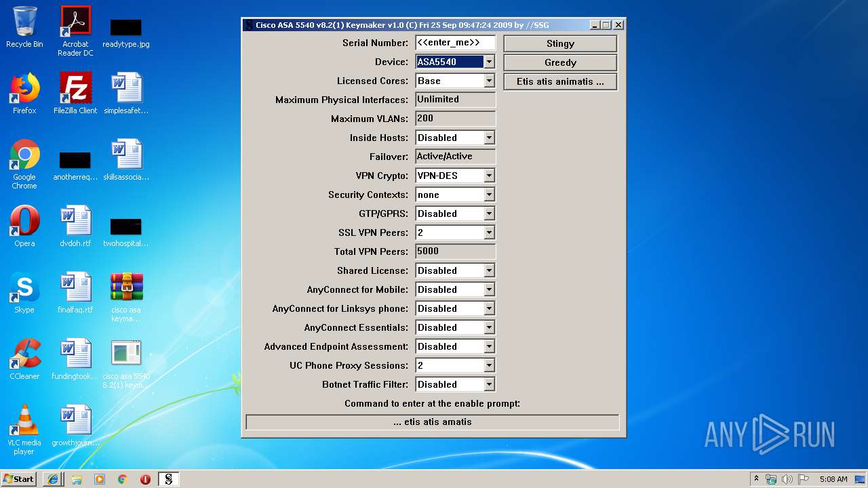868x488 pixels.
Task: Select fundingtook... Word document
Action: (x=75, y=359)
